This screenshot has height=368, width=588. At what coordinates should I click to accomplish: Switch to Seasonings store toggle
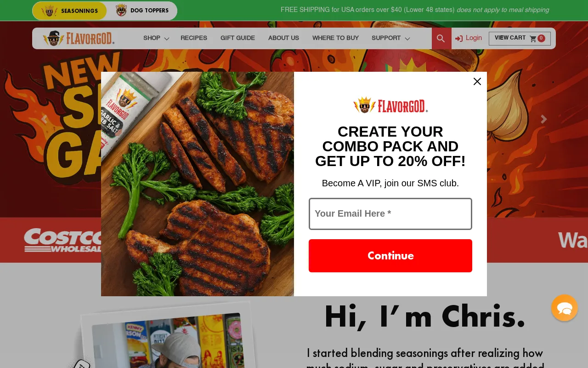pyautogui.click(x=69, y=11)
